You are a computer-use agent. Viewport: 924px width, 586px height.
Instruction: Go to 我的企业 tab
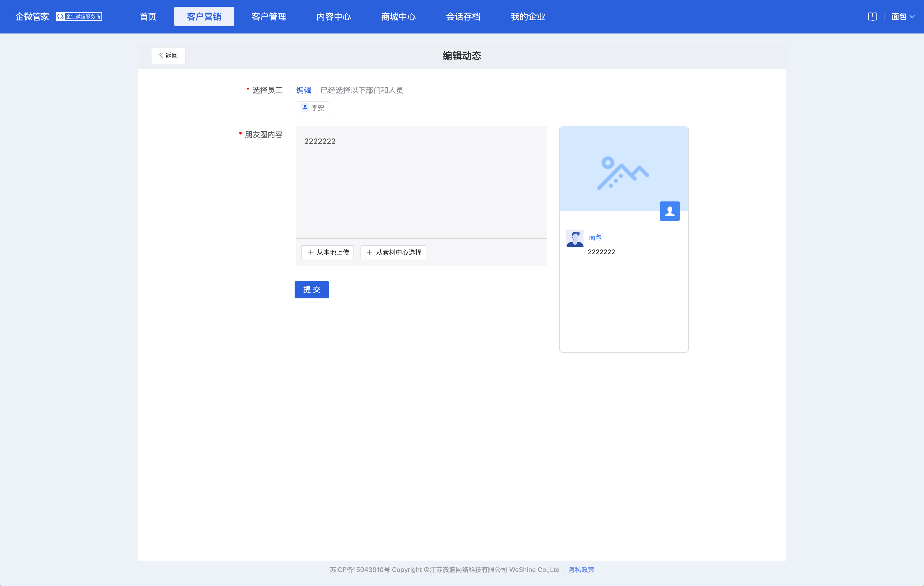528,16
